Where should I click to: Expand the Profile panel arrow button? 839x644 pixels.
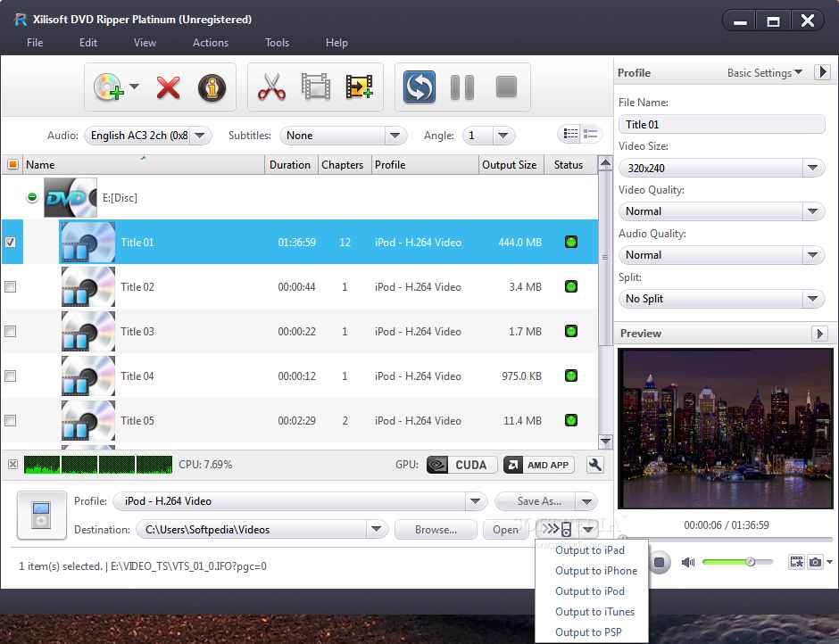pyautogui.click(x=822, y=71)
